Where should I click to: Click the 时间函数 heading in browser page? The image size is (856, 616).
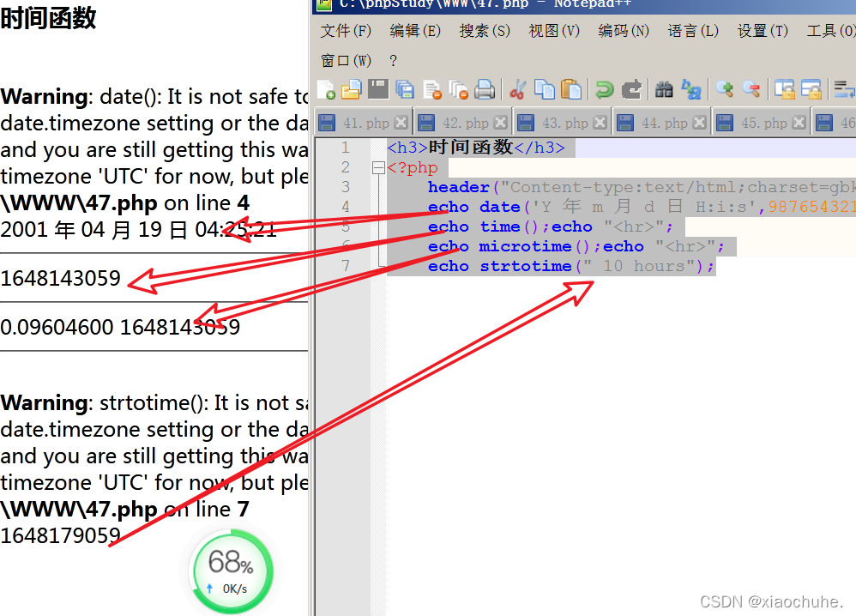(x=48, y=17)
